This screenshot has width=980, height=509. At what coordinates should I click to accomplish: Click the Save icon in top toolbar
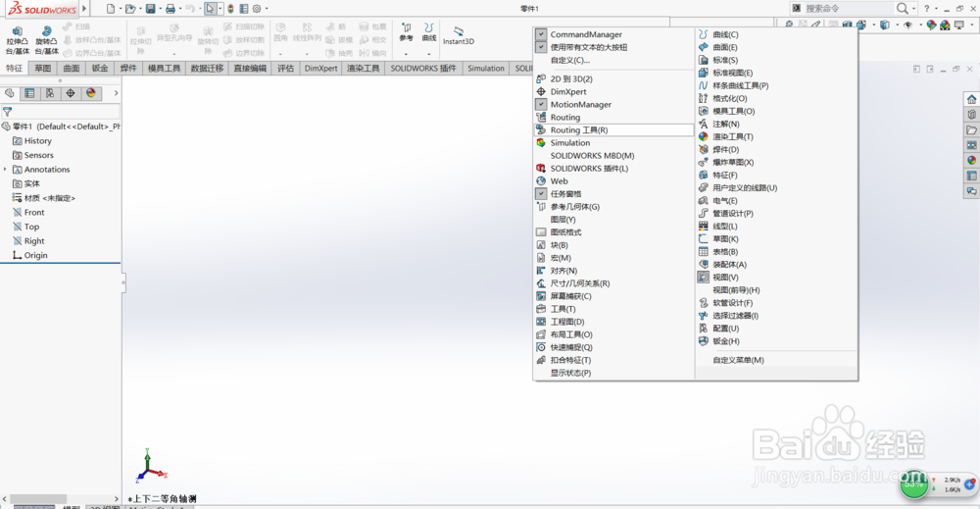(x=151, y=9)
